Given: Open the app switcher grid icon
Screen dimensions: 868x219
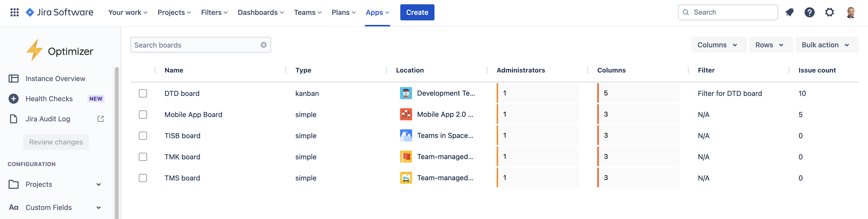Looking at the screenshot, I should pos(14,13).
